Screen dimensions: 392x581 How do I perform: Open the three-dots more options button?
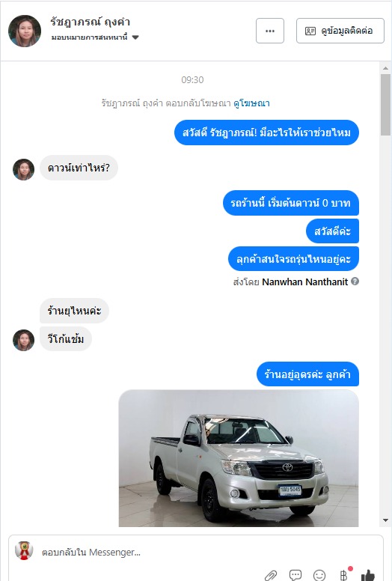pyautogui.click(x=270, y=31)
